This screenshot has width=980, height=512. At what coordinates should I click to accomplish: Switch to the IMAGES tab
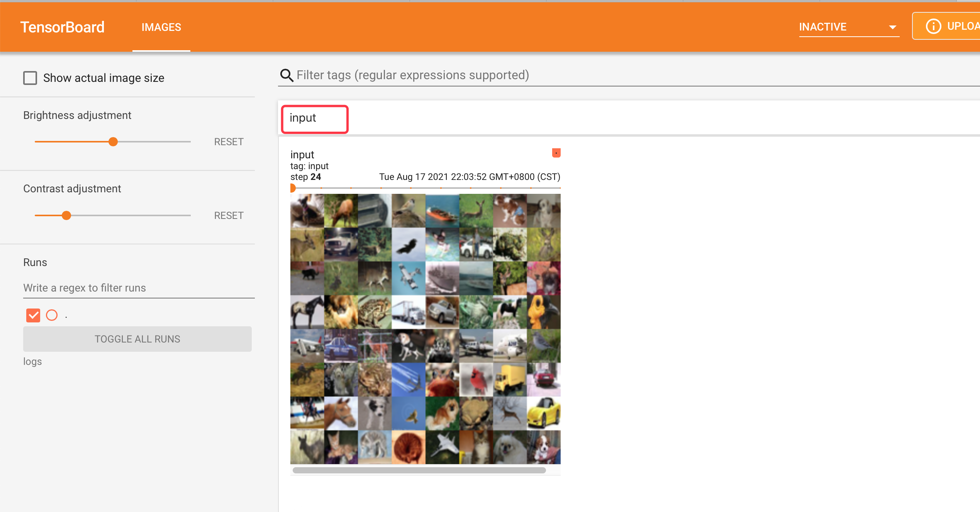[161, 27]
